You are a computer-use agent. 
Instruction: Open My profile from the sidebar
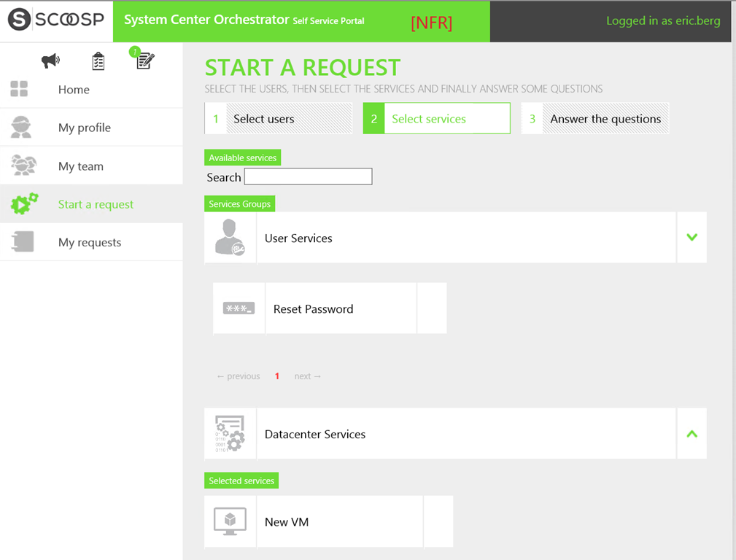[85, 128]
